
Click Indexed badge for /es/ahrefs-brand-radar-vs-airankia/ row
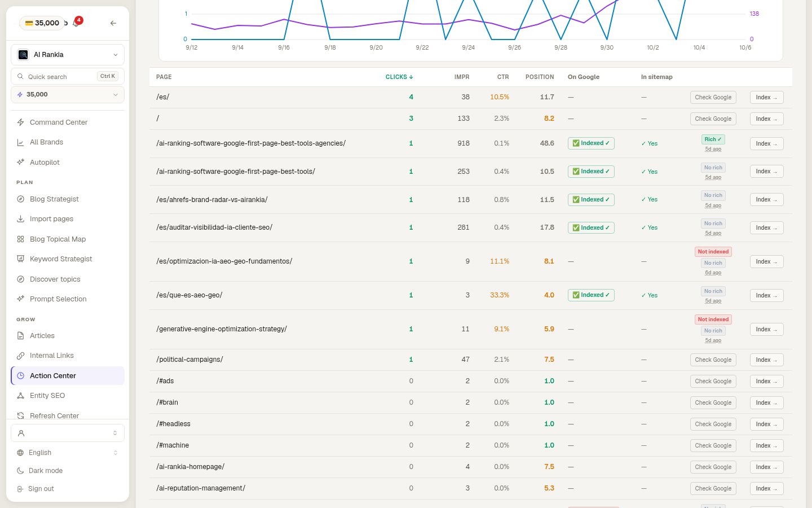coord(591,200)
